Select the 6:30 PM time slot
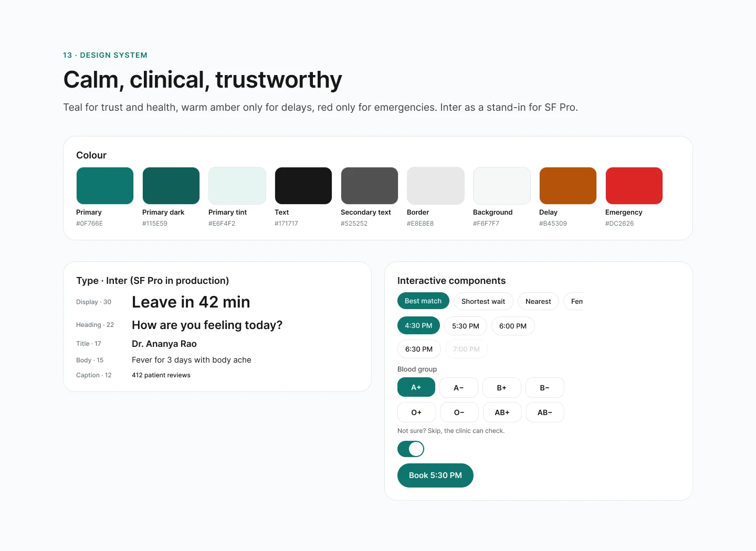The height and width of the screenshot is (551, 756). [x=419, y=349]
